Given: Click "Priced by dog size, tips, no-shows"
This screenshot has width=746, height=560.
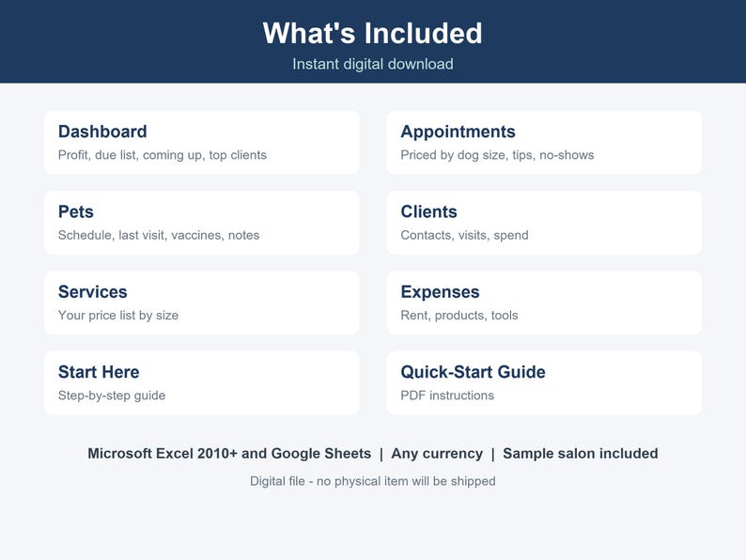Looking at the screenshot, I should click(497, 155).
